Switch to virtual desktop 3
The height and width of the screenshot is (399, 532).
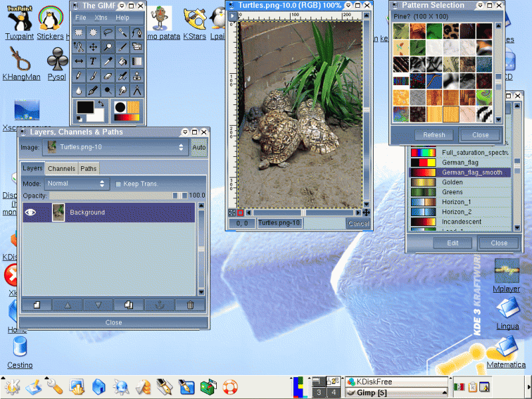tap(319, 392)
